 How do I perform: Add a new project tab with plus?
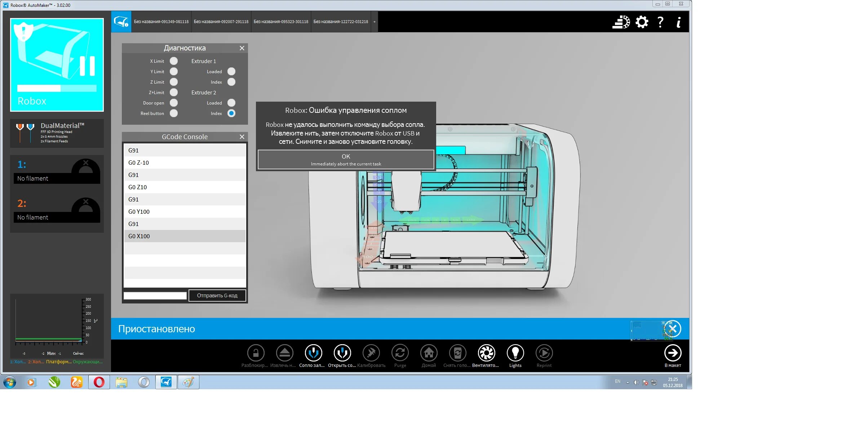[374, 22]
